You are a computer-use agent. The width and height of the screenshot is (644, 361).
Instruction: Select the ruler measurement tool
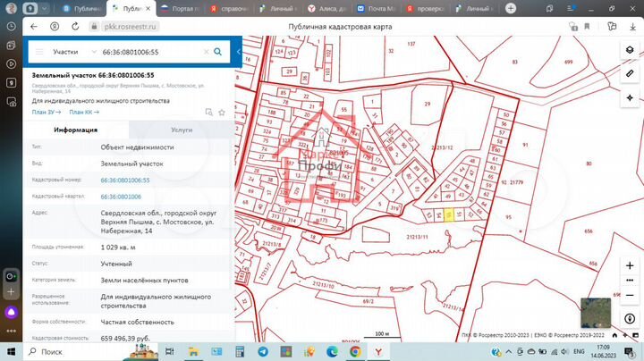pyautogui.click(x=629, y=72)
